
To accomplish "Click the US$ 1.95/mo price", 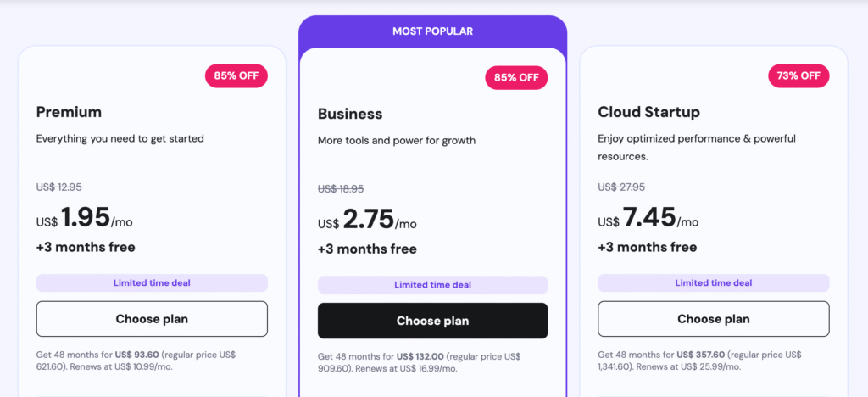I will click(x=85, y=220).
